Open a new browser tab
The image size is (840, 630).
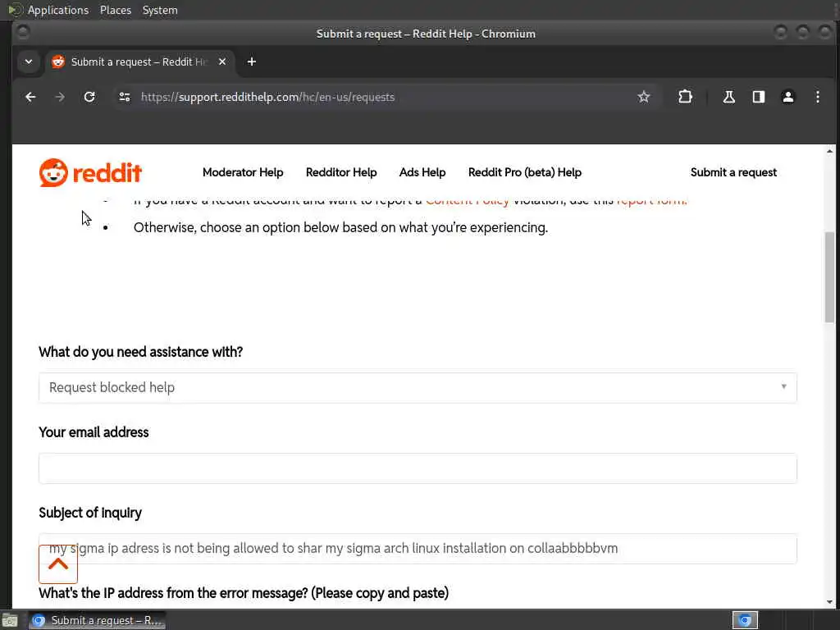pyautogui.click(x=252, y=62)
